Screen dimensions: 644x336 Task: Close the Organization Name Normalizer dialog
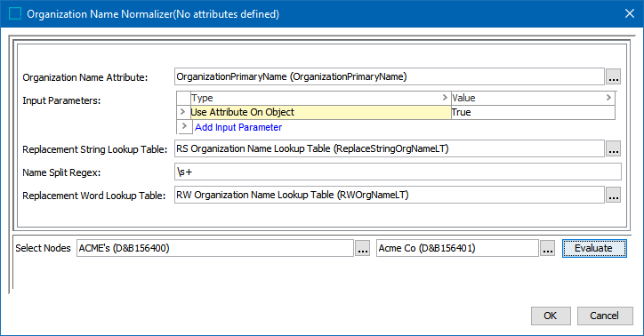(629, 13)
